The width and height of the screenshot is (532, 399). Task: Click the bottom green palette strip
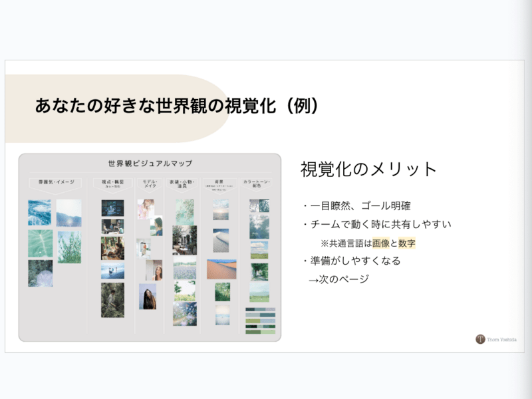(260, 332)
